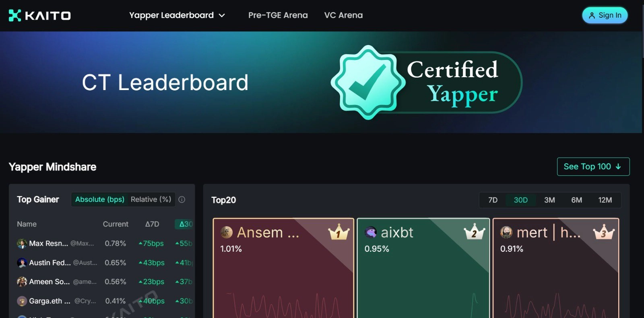Click the 40bps value for Garga.eth
Viewport: 644px width, 318px height.
[151, 301]
